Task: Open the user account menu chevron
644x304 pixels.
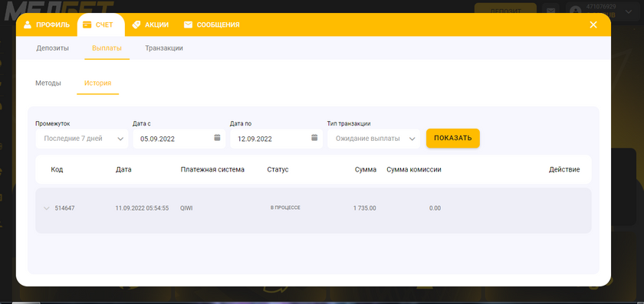Action: [629, 11]
